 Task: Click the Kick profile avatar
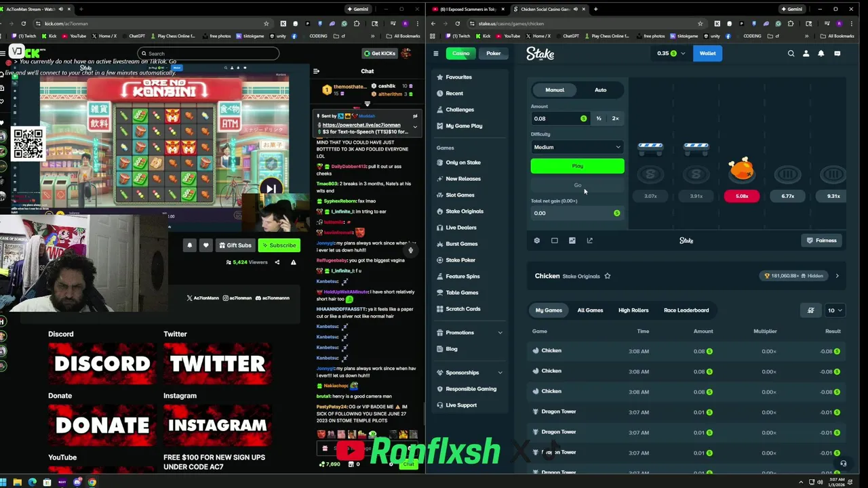(x=406, y=53)
